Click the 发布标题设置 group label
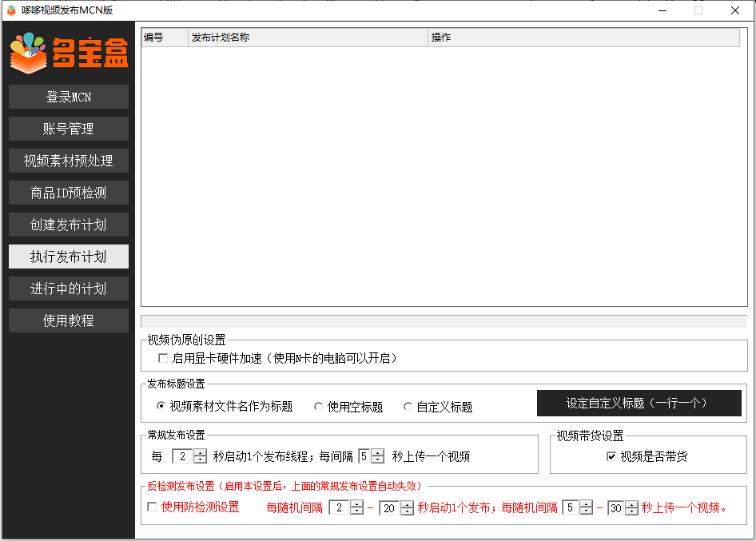 click(176, 384)
